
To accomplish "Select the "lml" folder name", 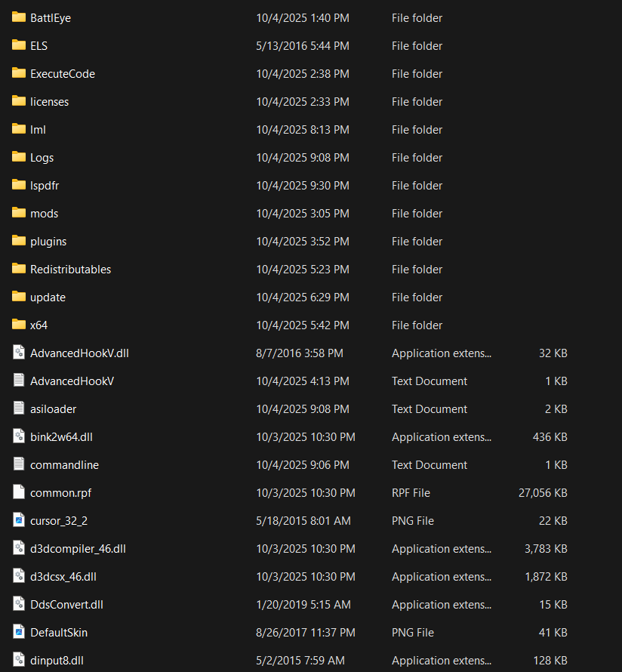I will (38, 129).
